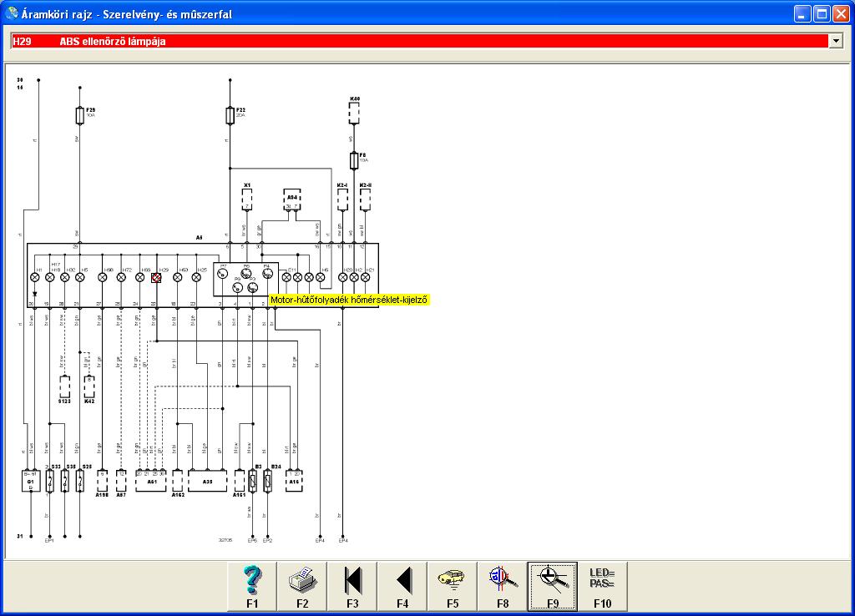Click the K2-I component box
This screenshot has height=616, width=855.
point(342,200)
